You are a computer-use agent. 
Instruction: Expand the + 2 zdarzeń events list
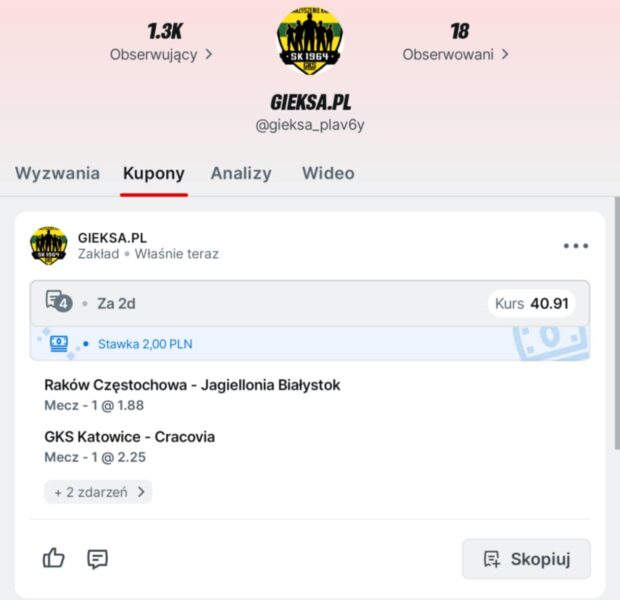click(x=98, y=492)
